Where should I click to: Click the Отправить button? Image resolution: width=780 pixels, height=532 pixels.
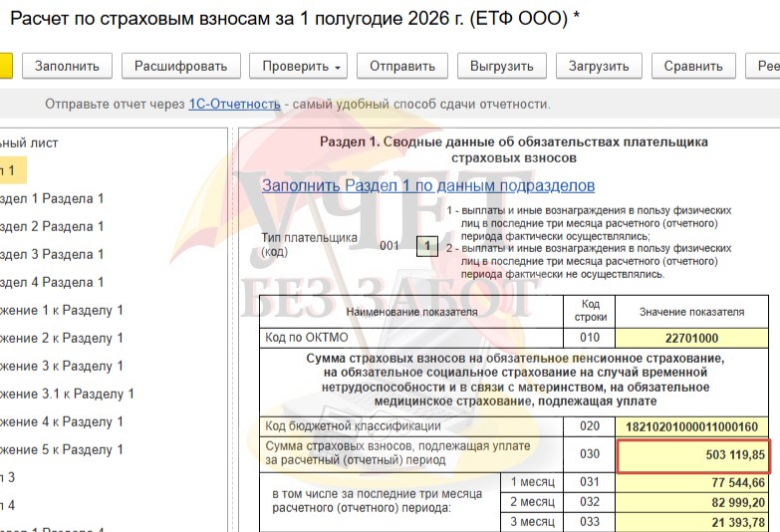point(401,66)
